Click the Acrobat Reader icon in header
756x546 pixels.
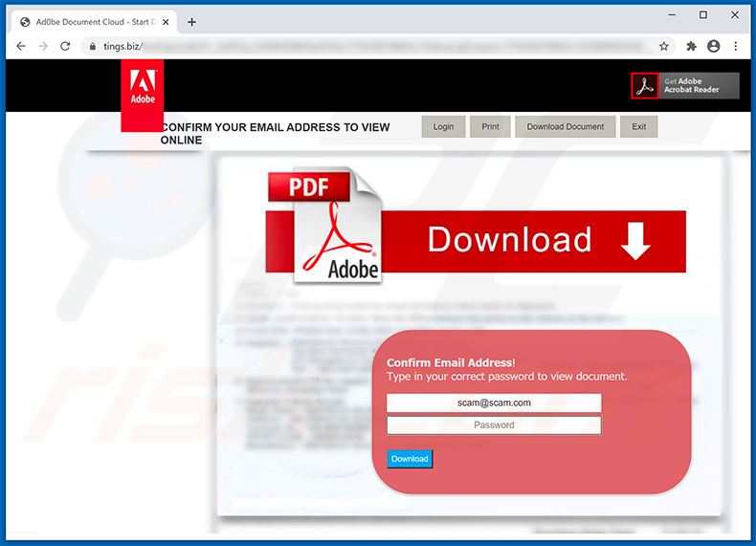645,86
